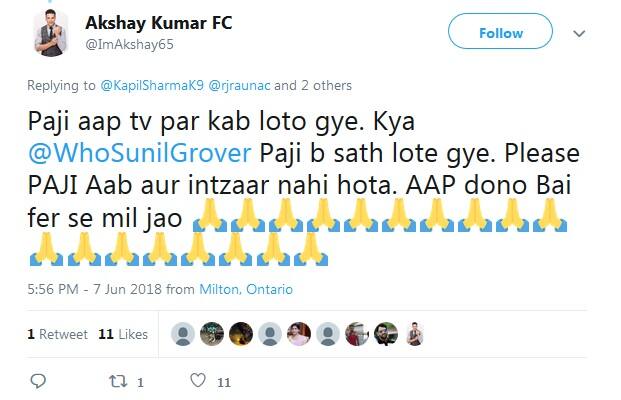621x400 pixels.
Task: Expand the 'and 2 others' reply recipients
Action: tap(318, 86)
